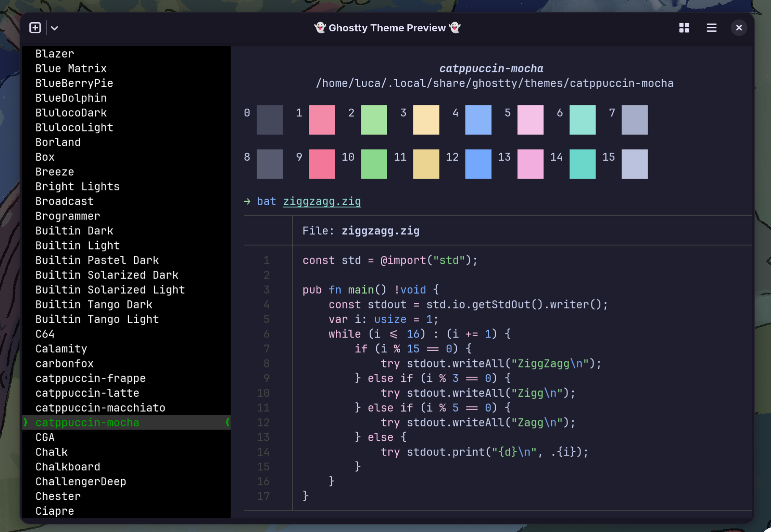
Task: Select the Chalk theme
Action: 126,452
